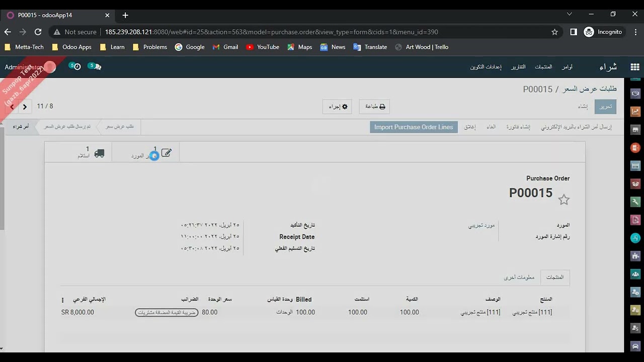This screenshot has width=644, height=362.
Task: Open the apps grid menu icon
Action: tap(634, 67)
